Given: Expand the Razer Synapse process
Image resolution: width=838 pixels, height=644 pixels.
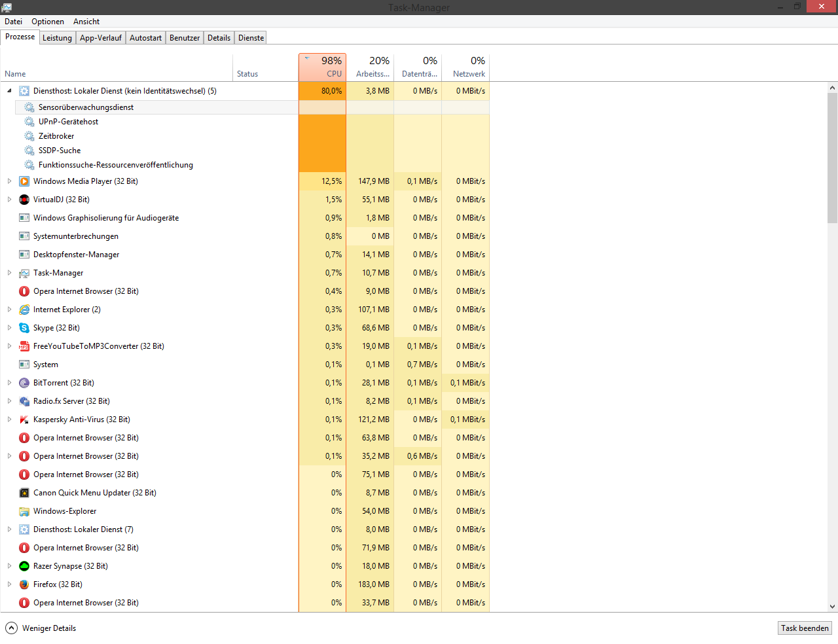Looking at the screenshot, I should 9,566.
